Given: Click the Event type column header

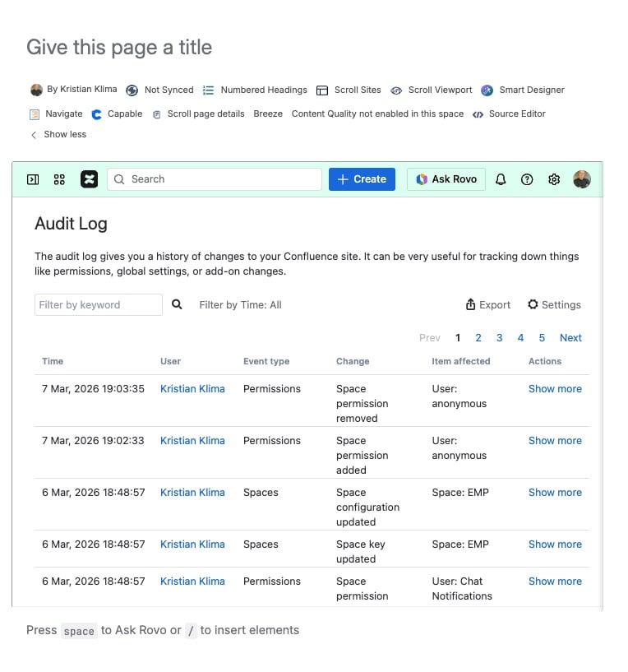Looking at the screenshot, I should (266, 361).
